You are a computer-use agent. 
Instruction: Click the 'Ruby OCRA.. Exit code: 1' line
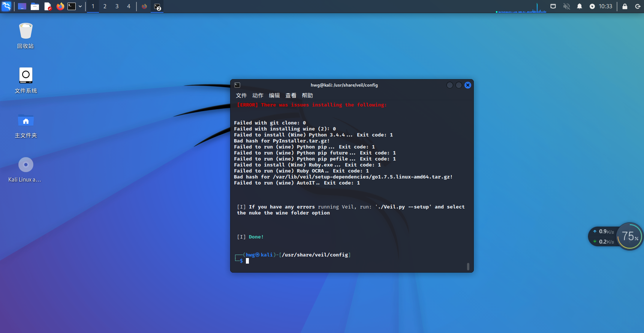pos(301,171)
